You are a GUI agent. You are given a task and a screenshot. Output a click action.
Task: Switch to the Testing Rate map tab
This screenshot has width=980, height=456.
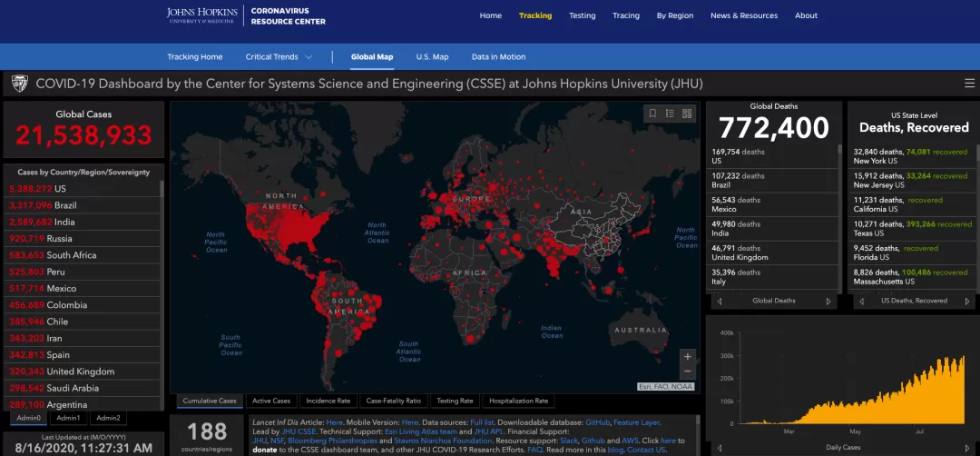pos(455,401)
